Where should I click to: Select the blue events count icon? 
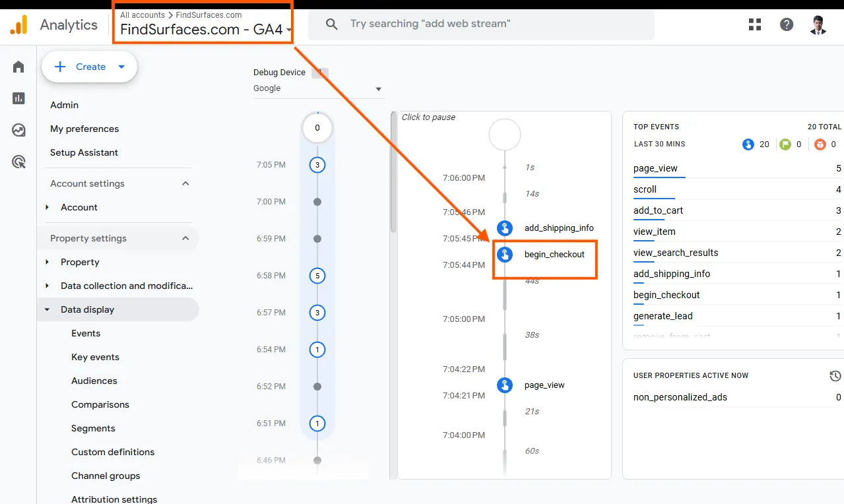[748, 144]
